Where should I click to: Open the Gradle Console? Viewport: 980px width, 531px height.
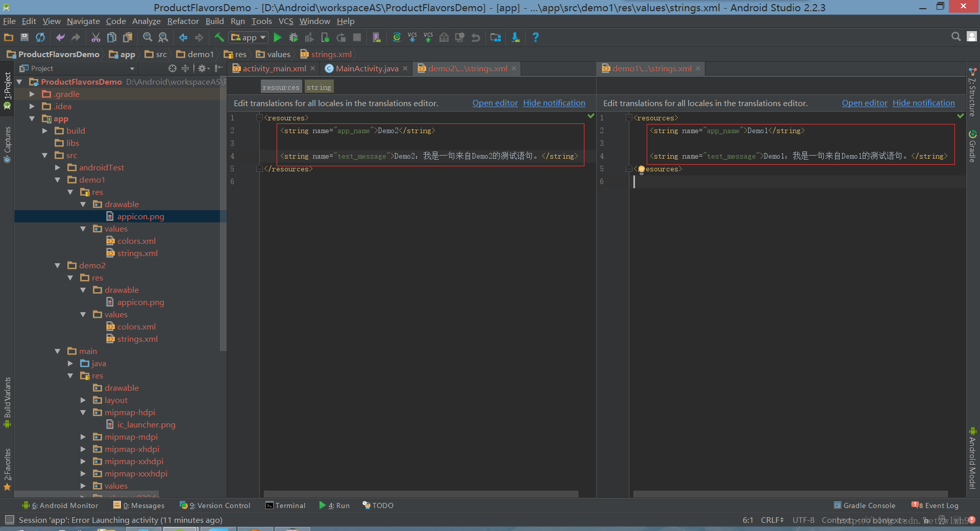864,505
